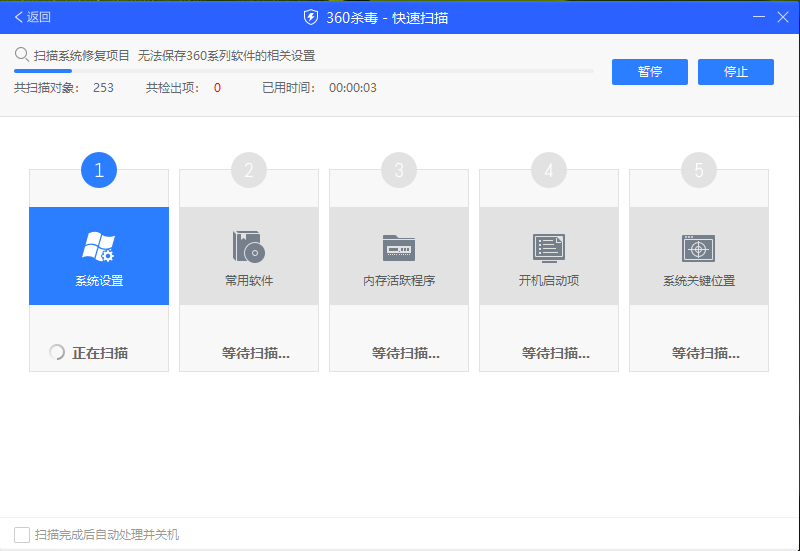
Task: Minimize the 360杀毒 window
Action: tap(753, 17)
